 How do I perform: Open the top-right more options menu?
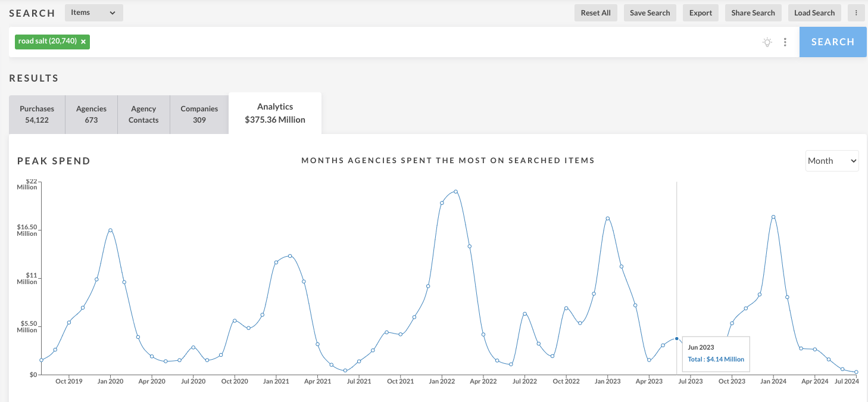click(856, 13)
